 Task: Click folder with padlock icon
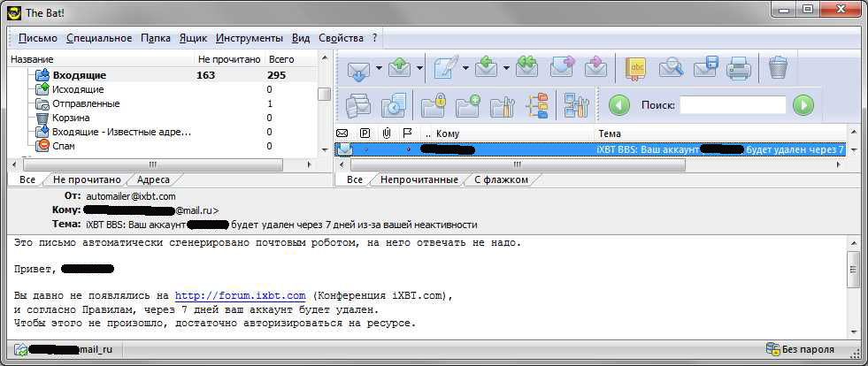433,105
